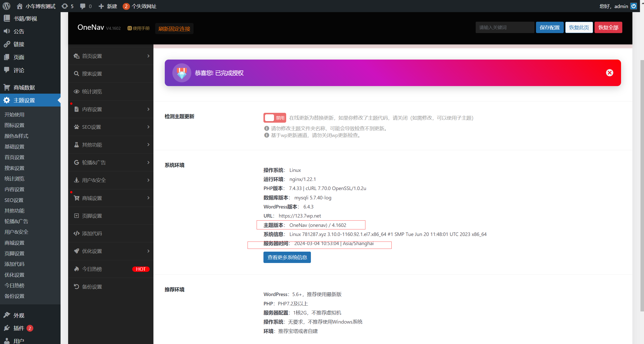Open 搜索设置 magnifier tab
This screenshot has width=644, height=344.
[x=111, y=74]
